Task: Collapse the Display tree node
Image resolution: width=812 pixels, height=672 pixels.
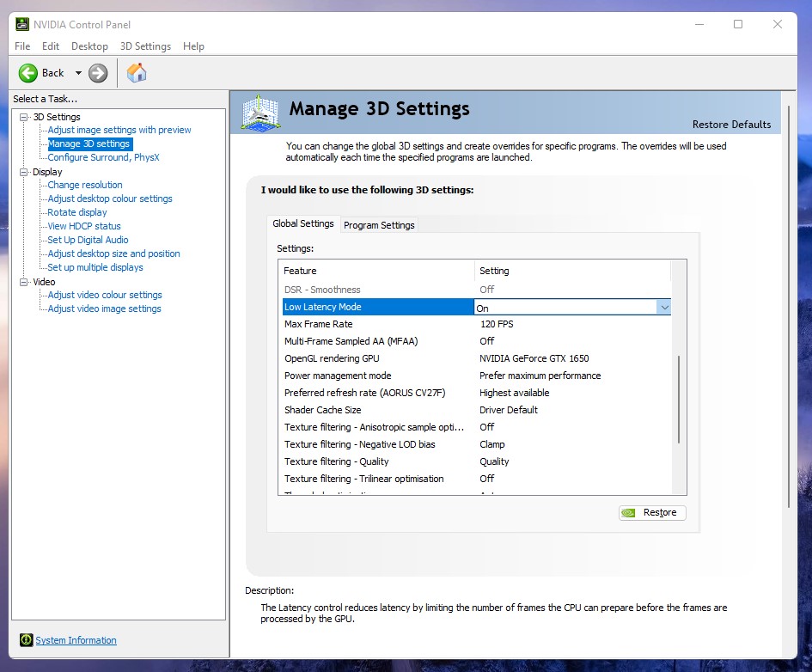Action: (x=23, y=172)
